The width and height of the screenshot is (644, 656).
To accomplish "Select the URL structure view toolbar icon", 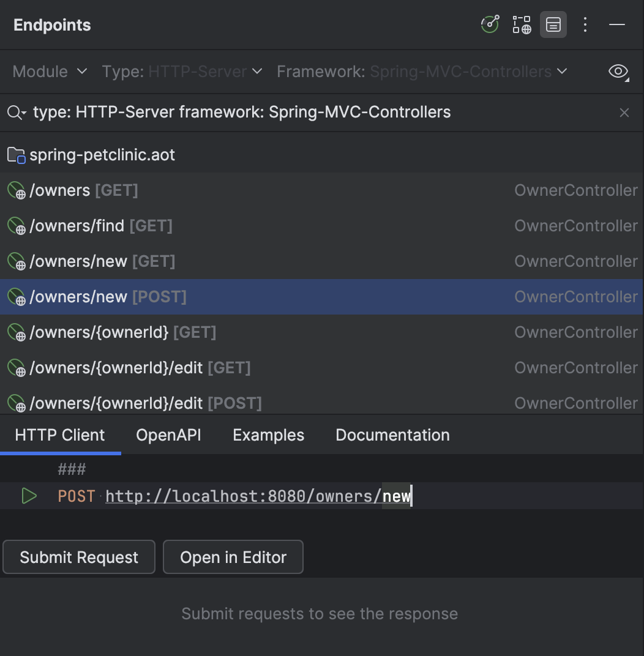I will click(x=521, y=24).
